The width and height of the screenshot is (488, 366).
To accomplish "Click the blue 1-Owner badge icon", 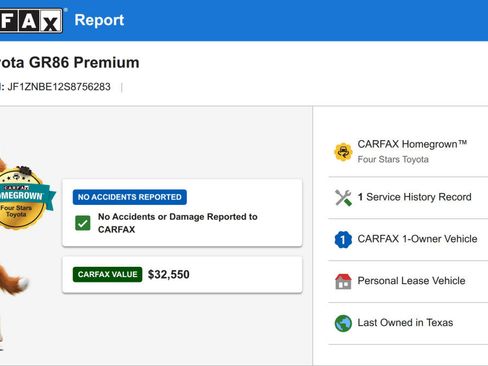I will 343,239.
